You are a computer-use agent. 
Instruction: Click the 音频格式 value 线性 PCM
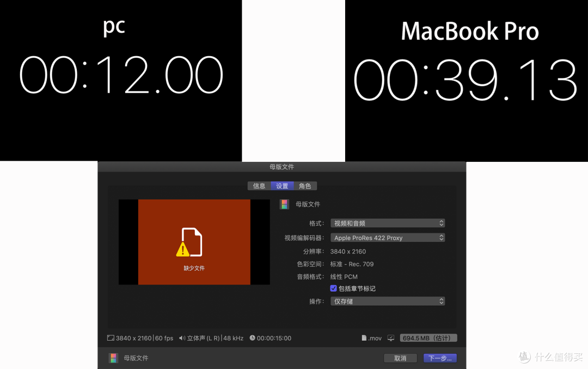(344, 277)
